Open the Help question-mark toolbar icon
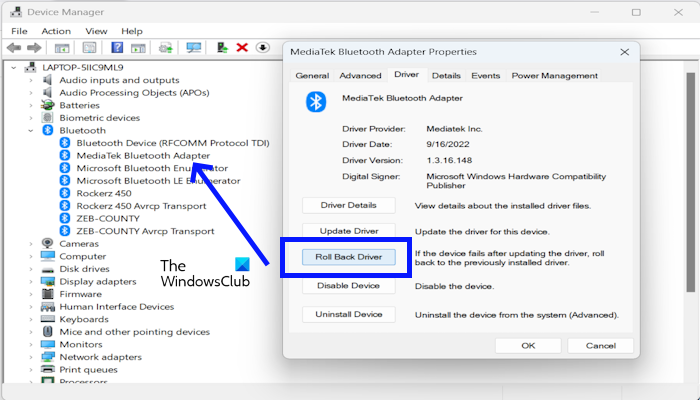Image resolution: width=700 pixels, height=400 pixels. pyautogui.click(x=117, y=47)
